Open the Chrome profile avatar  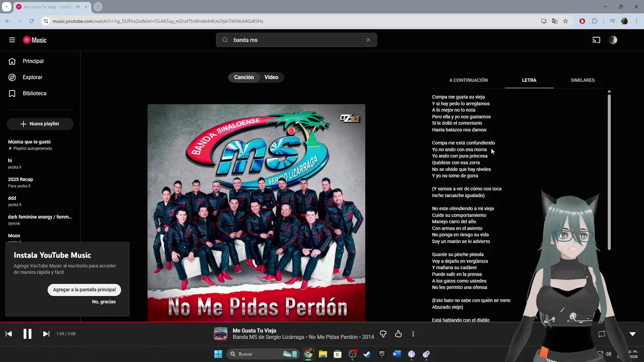coord(624,21)
